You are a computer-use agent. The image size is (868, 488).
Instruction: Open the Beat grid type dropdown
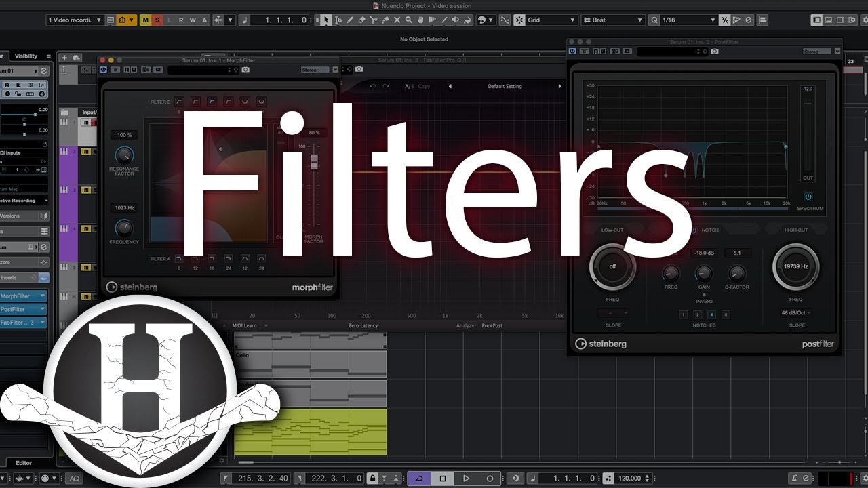tap(614, 20)
